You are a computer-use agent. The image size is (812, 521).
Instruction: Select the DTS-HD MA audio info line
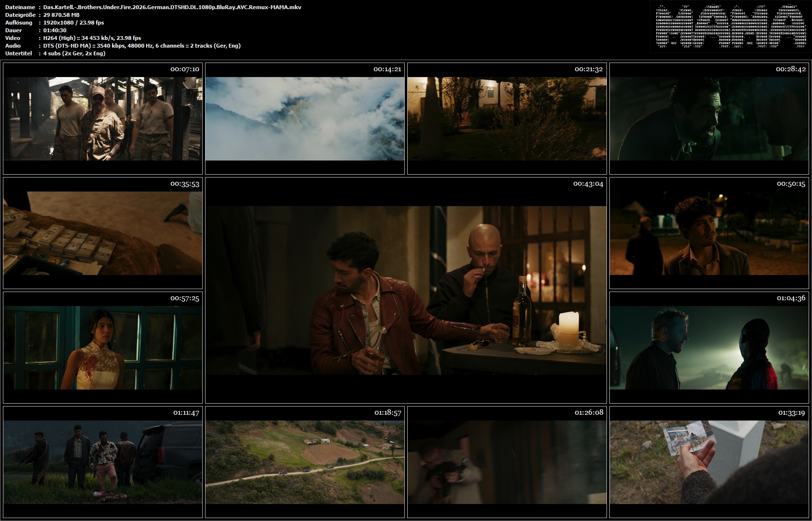click(142, 46)
